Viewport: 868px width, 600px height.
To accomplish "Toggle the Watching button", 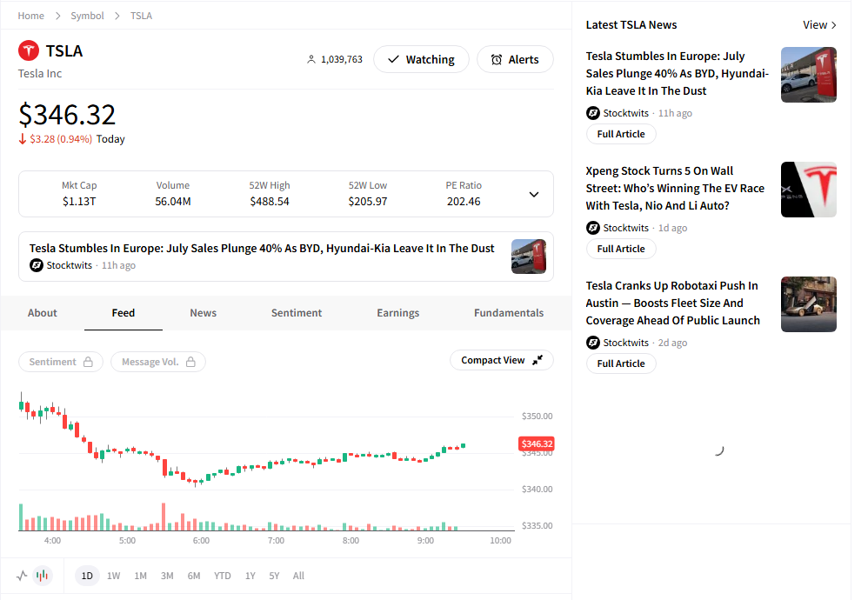I will (x=421, y=59).
